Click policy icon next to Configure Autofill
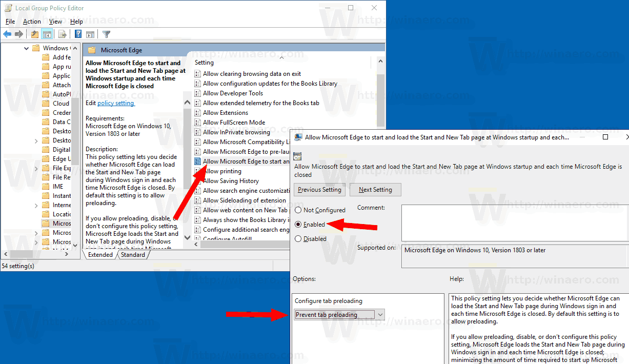629x364 pixels. 198,239
